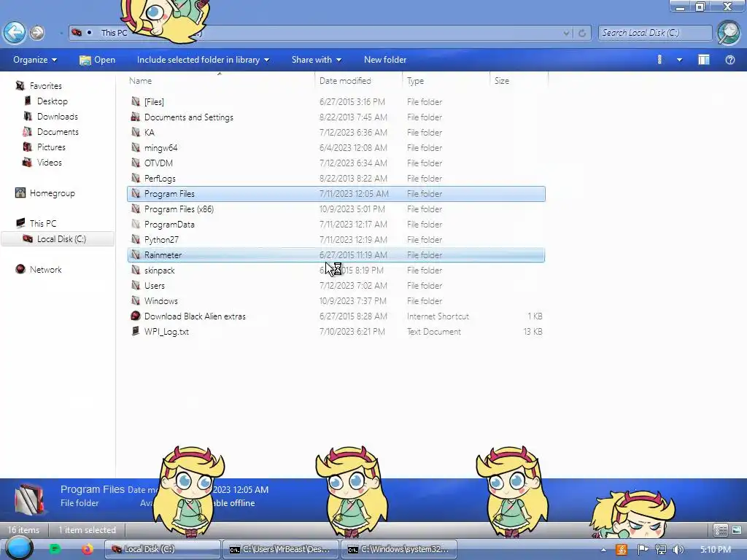Click the Network icon in sidebar
747x560 pixels.
click(20, 269)
